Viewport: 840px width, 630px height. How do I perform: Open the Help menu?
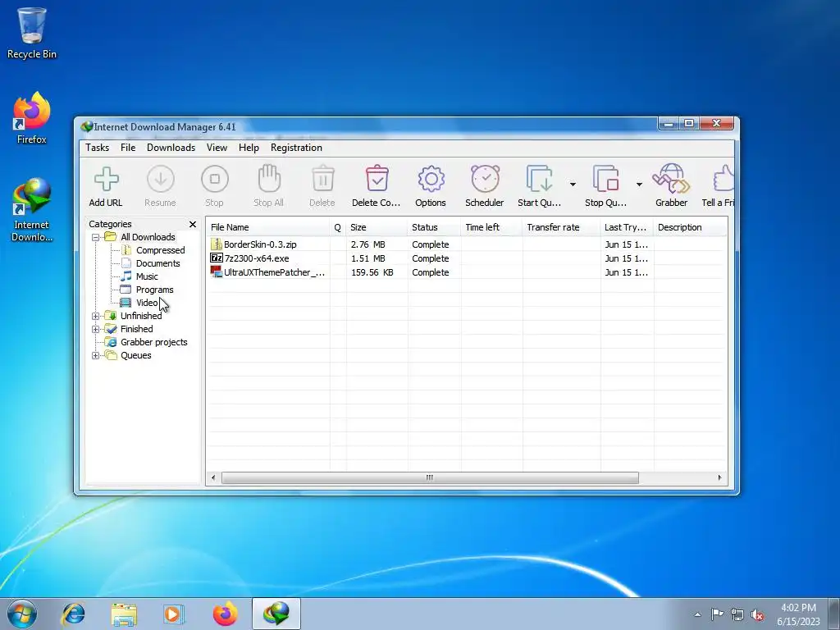(249, 148)
